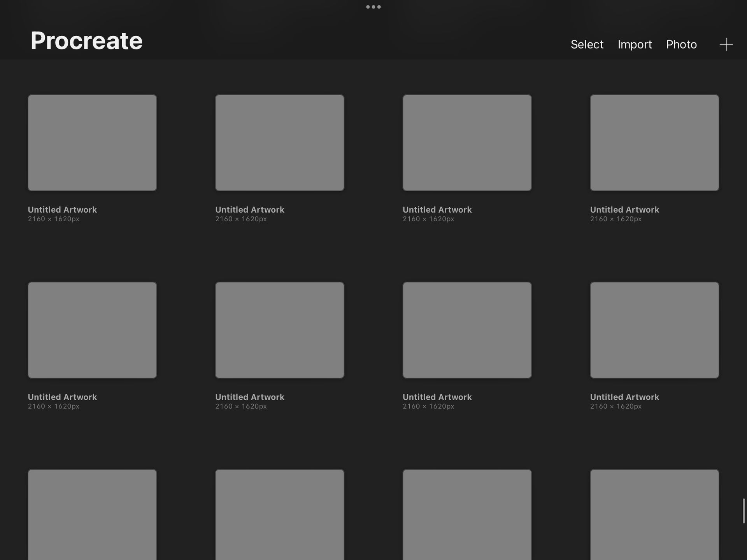Image resolution: width=747 pixels, height=560 pixels.
Task: Open first artwork in middle row
Action: [92, 330]
